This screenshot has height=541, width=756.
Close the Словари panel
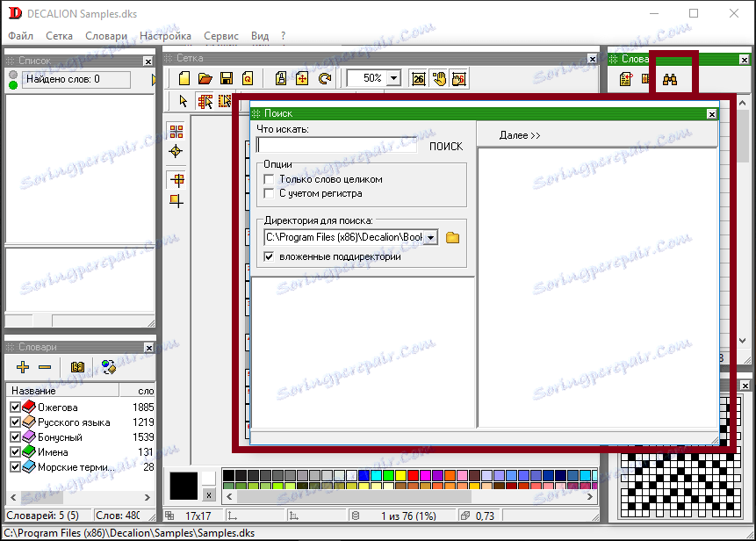pos(149,348)
